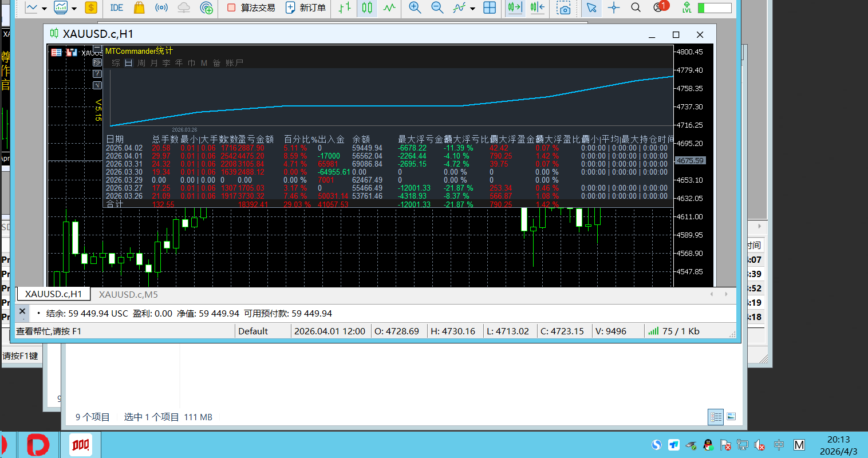The height and width of the screenshot is (458, 868).
Task: Collapse the MTCommander statistics panel
Action: 97,50
